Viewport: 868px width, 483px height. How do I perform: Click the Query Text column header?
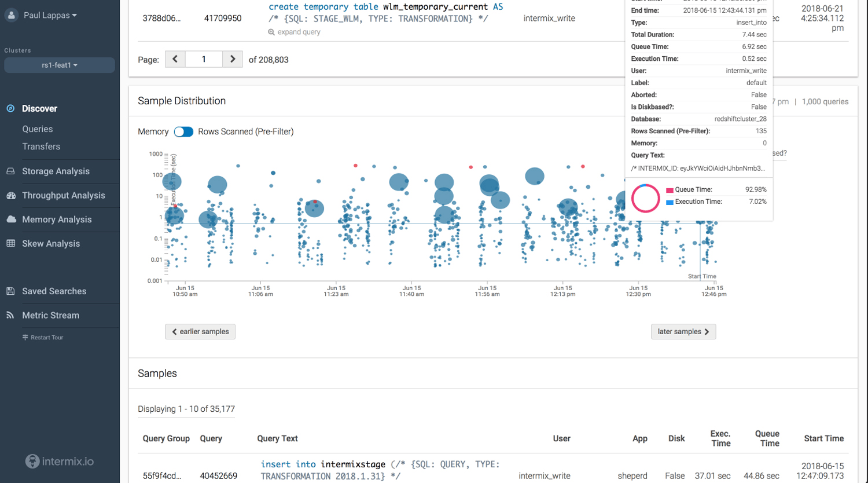pos(278,438)
